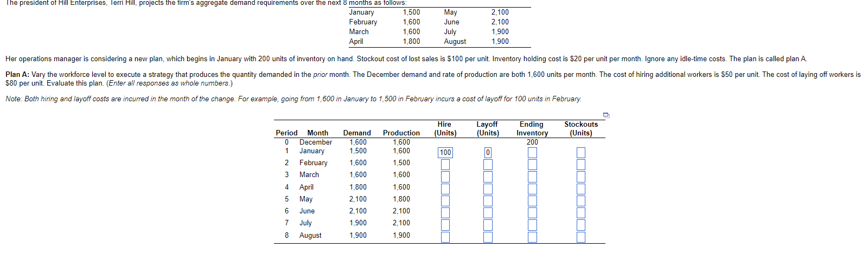Click the June Ending Inventory input box
Viewport: 868px width, 267px height.
pyautogui.click(x=532, y=213)
